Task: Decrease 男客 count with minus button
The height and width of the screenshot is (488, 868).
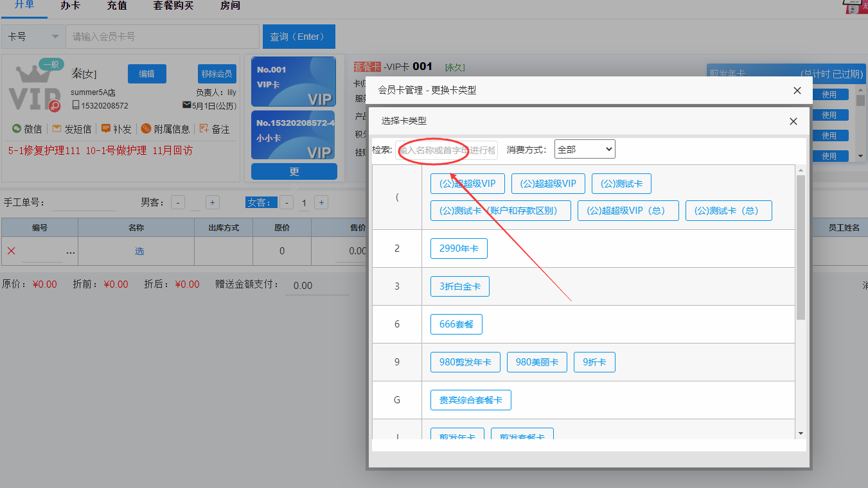Action: pos(179,202)
